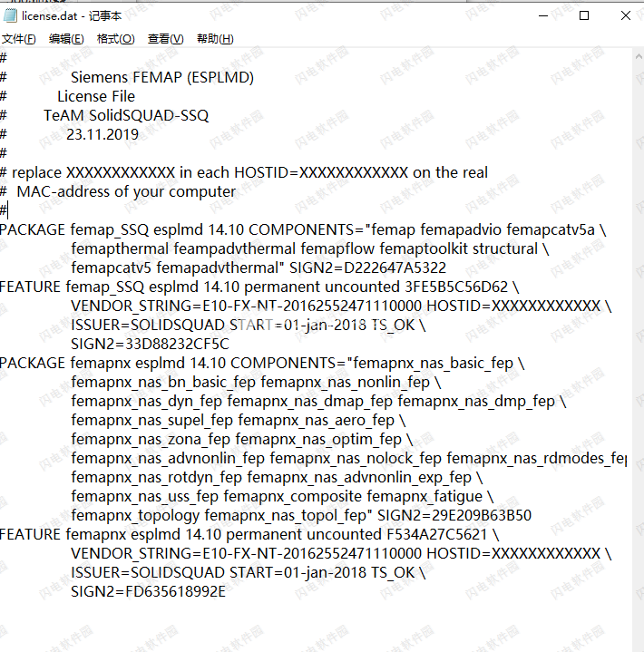The height and width of the screenshot is (652, 644).
Task: Click the vertical scrollbar up arrow
Action: [x=639, y=56]
